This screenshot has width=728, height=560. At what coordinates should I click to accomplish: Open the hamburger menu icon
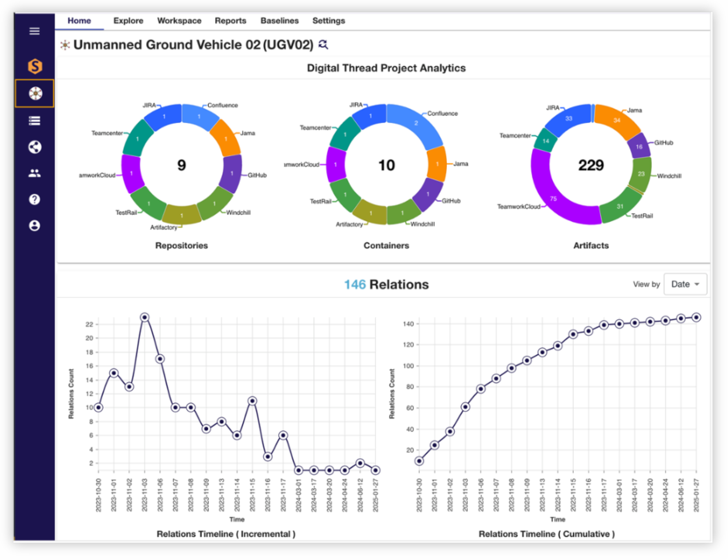coord(34,31)
